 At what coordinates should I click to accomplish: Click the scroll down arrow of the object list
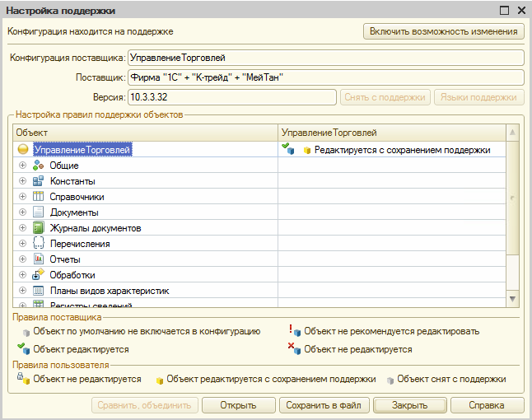[512, 299]
